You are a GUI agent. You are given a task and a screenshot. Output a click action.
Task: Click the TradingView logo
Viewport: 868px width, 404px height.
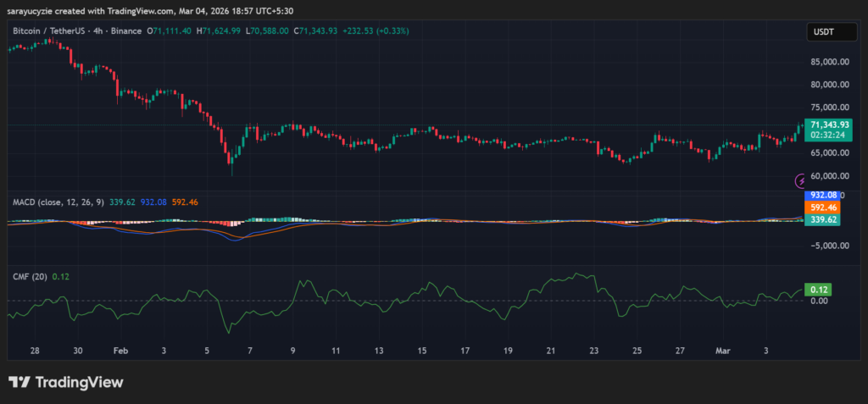click(66, 382)
